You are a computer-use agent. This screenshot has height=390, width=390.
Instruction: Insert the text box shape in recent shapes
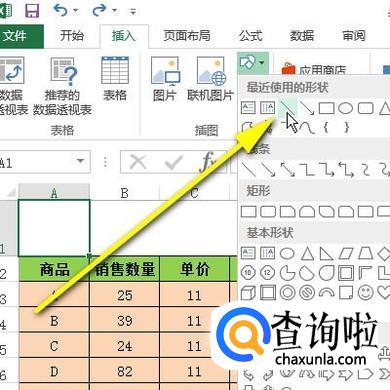coord(248,108)
